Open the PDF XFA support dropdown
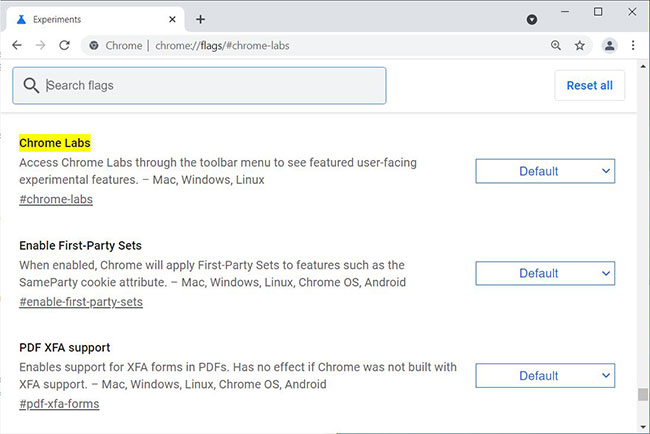This screenshot has width=650, height=434. tap(545, 375)
